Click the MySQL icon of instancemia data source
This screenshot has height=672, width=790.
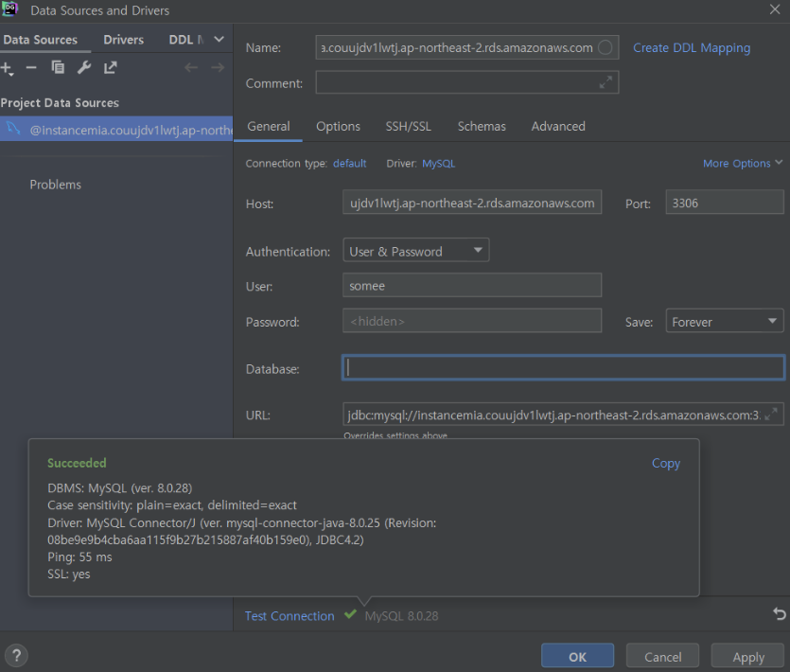pyautogui.click(x=13, y=129)
